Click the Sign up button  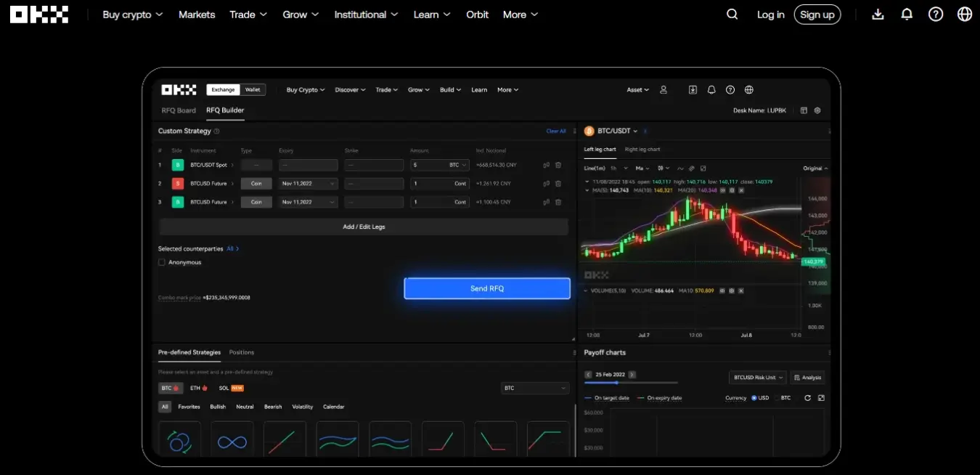pyautogui.click(x=817, y=15)
